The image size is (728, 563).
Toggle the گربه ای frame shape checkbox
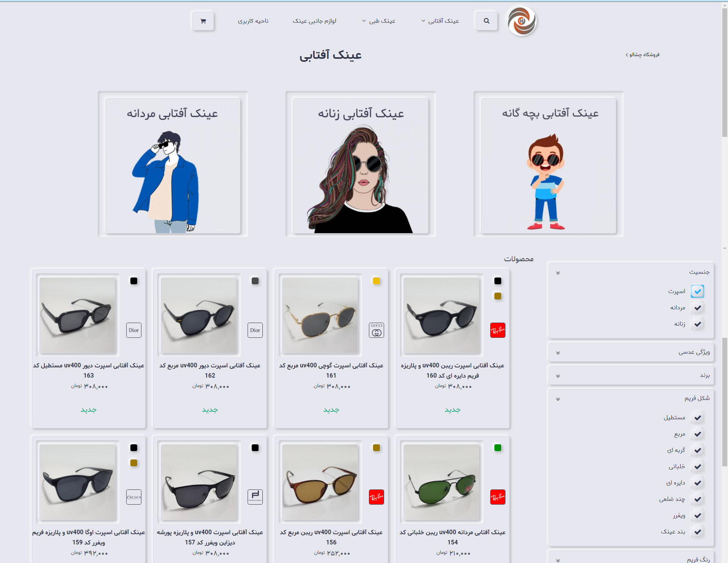tap(697, 450)
